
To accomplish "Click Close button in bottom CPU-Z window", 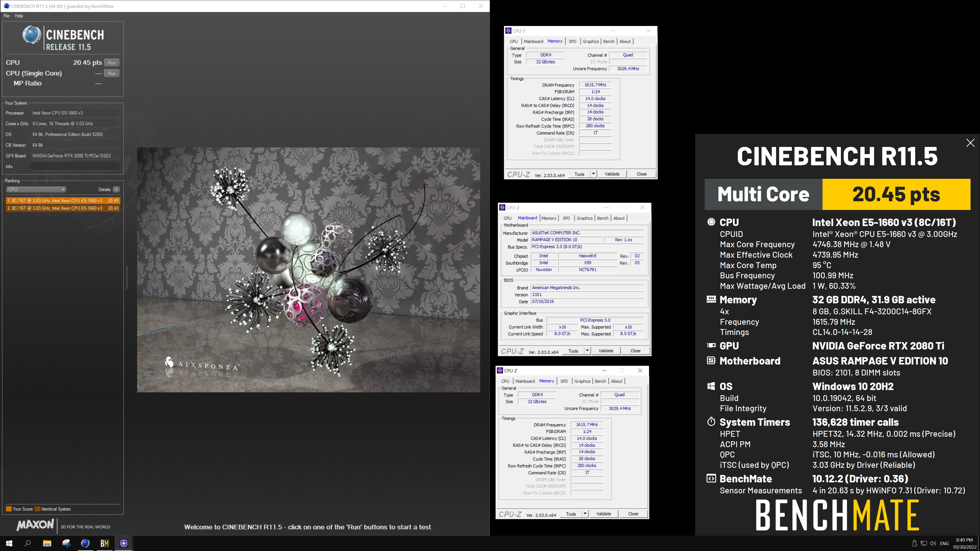I will click(x=633, y=514).
